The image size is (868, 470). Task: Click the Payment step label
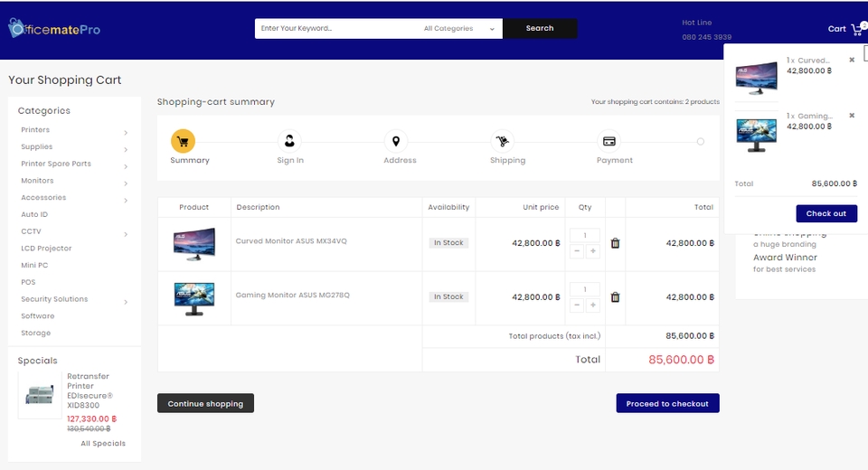615,160
